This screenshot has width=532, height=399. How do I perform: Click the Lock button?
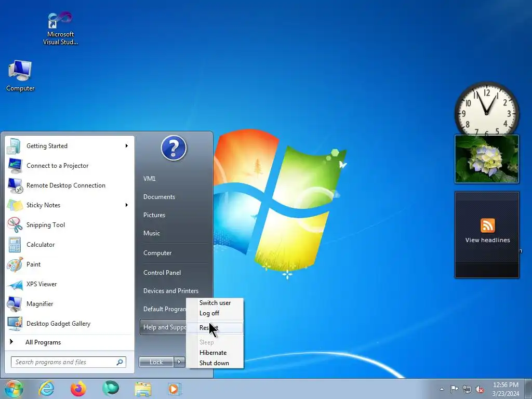[156, 362]
